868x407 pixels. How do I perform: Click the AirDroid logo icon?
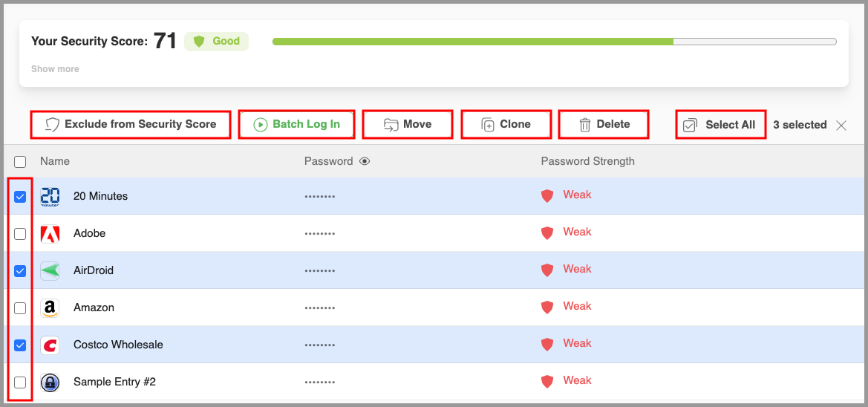click(x=50, y=271)
